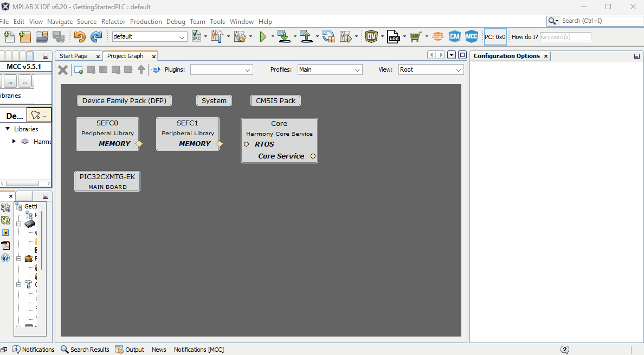The height and width of the screenshot is (355, 644).
Task: Open the Debug menu
Action: point(176,21)
